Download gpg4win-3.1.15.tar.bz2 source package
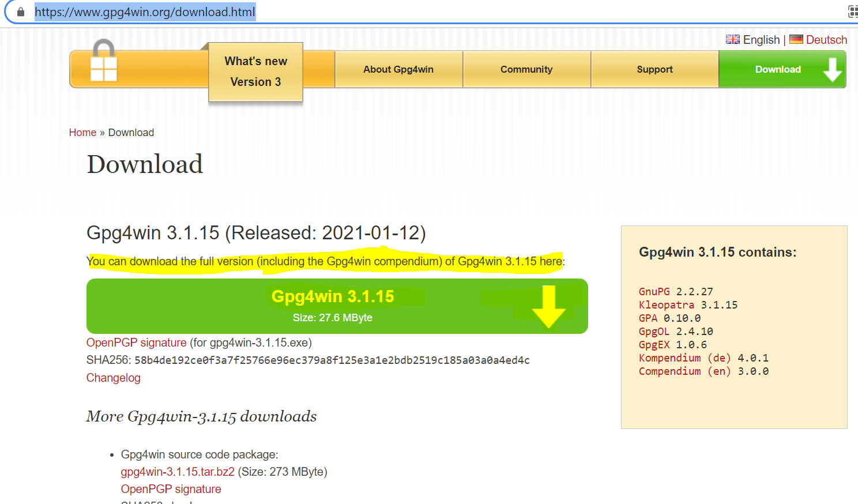 click(178, 472)
